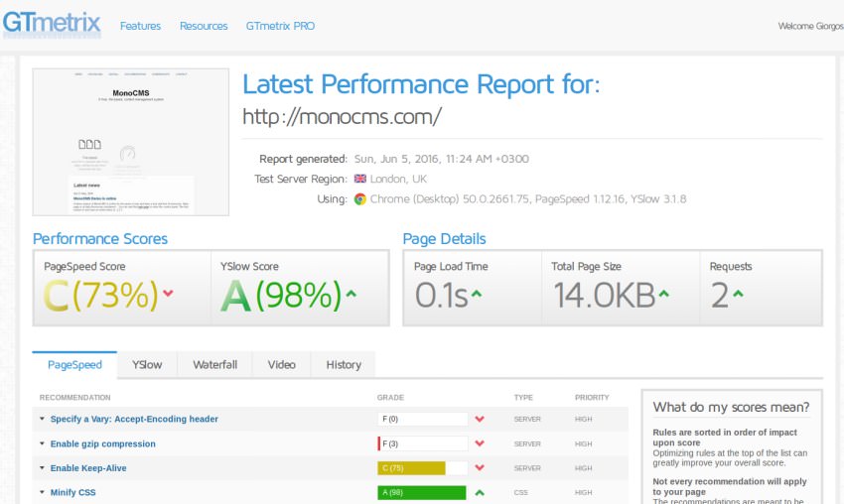Image resolution: width=844 pixels, height=504 pixels.
Task: Click red trend arrow in Vary header row
Action: [x=480, y=419]
